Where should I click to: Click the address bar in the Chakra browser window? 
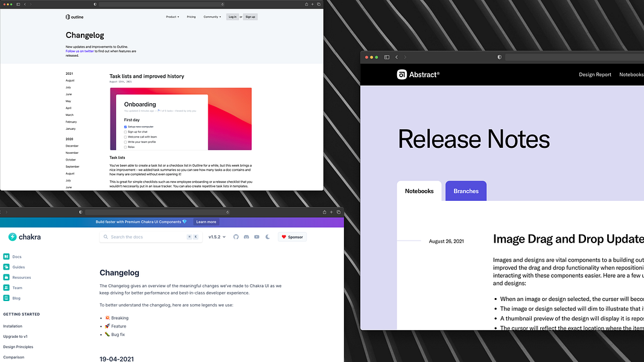pos(157,212)
